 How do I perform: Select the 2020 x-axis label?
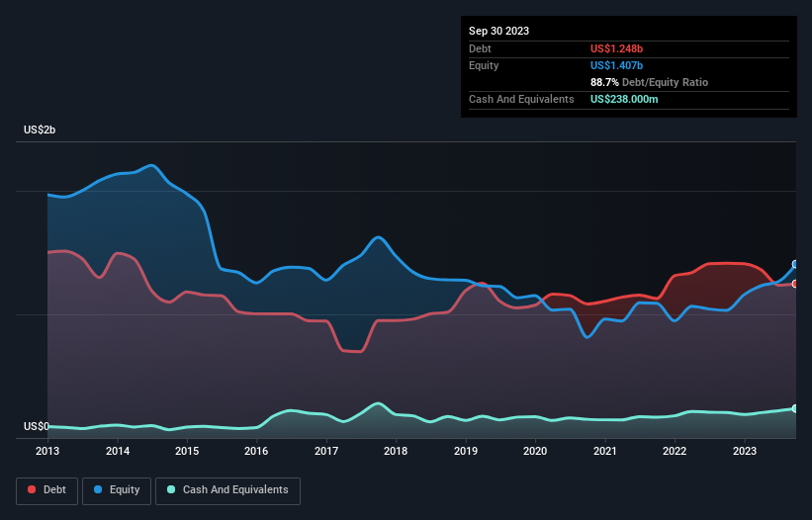[x=535, y=451]
